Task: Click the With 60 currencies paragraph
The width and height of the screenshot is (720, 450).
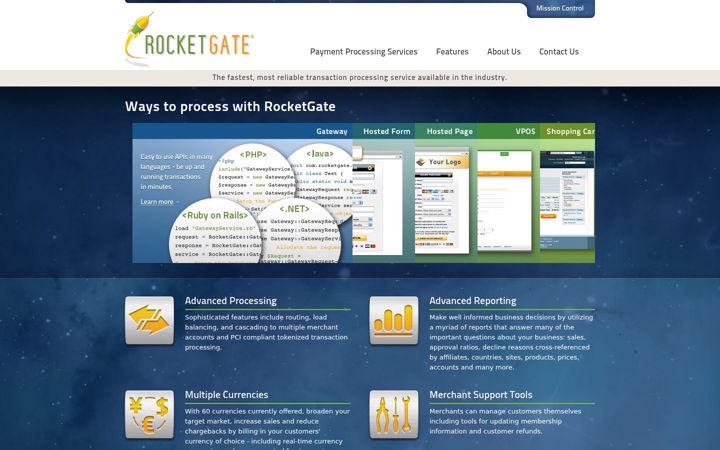Action: 267,428
